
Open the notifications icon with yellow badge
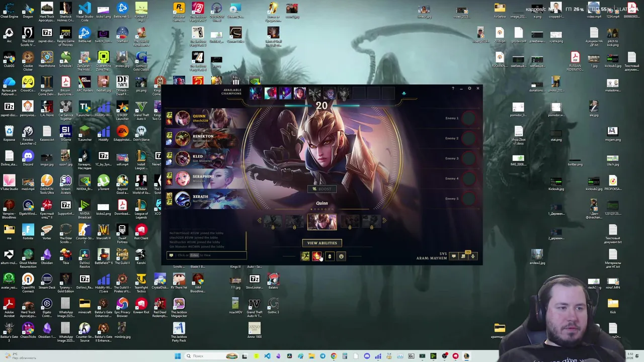(463, 256)
